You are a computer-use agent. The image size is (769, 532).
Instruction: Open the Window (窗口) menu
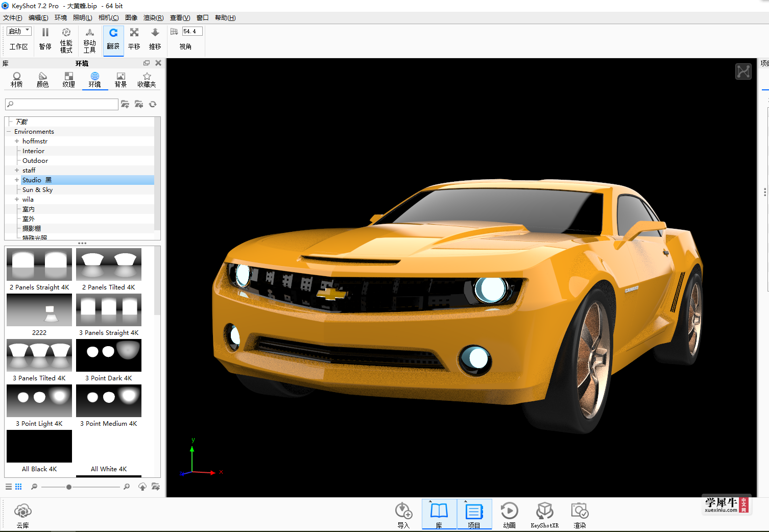click(x=203, y=18)
